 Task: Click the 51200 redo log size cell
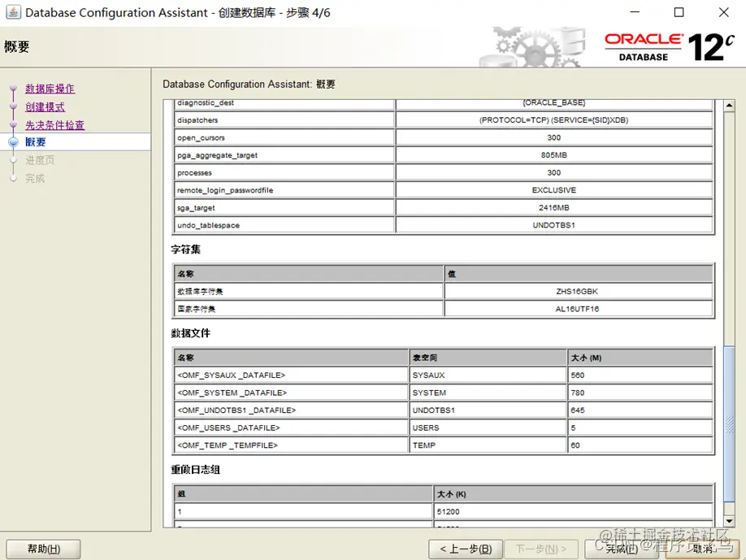[x=573, y=511]
